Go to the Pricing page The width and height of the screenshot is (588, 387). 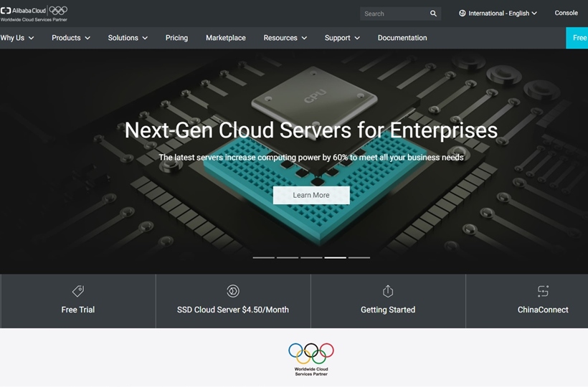click(176, 38)
